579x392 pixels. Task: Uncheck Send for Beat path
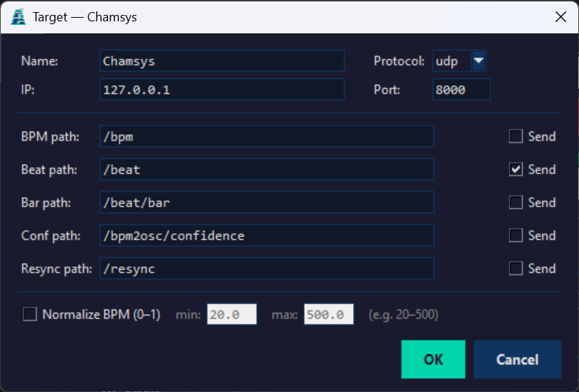click(x=516, y=170)
